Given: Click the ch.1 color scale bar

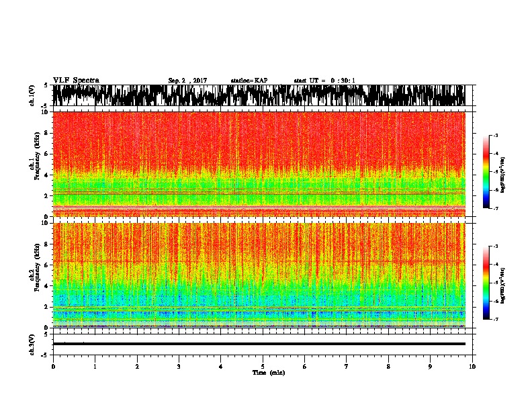Looking at the screenshot, I should (486, 172).
